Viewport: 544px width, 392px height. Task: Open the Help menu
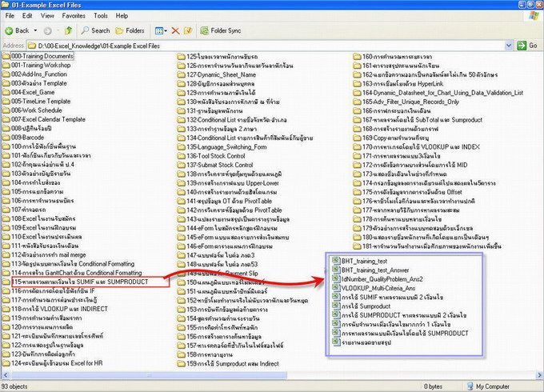[122, 16]
